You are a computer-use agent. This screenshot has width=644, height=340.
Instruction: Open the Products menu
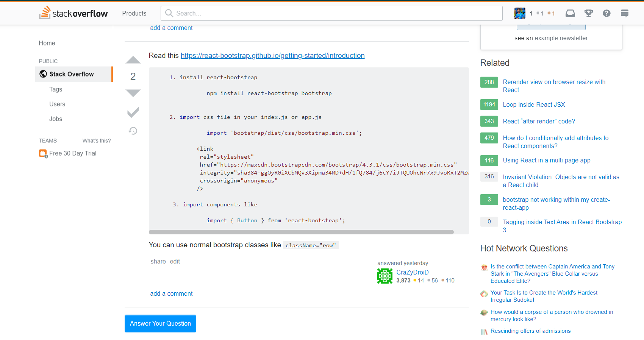click(134, 13)
